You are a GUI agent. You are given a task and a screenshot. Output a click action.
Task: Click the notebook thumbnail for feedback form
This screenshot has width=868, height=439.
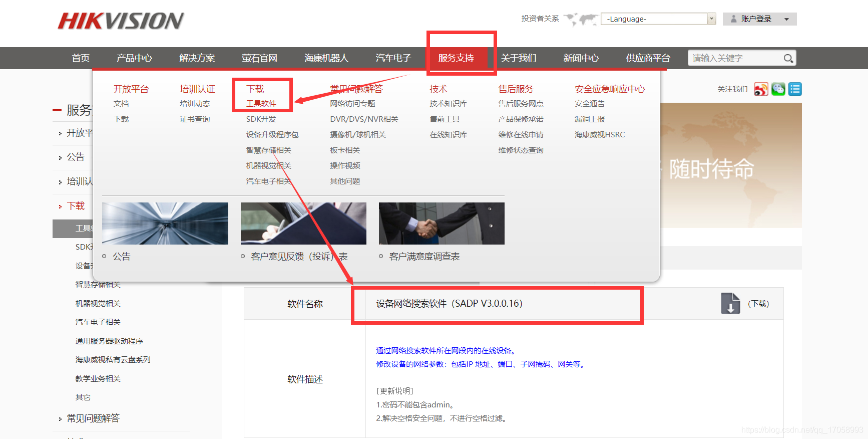[x=303, y=224]
